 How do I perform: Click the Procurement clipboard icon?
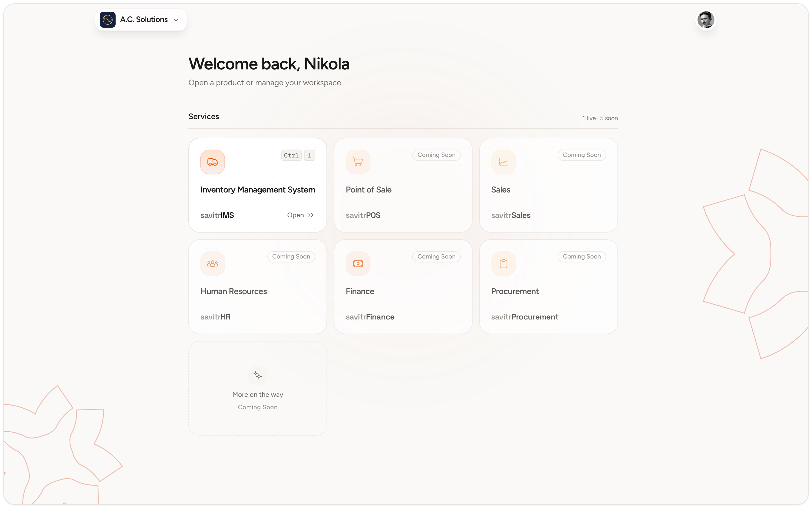point(503,263)
